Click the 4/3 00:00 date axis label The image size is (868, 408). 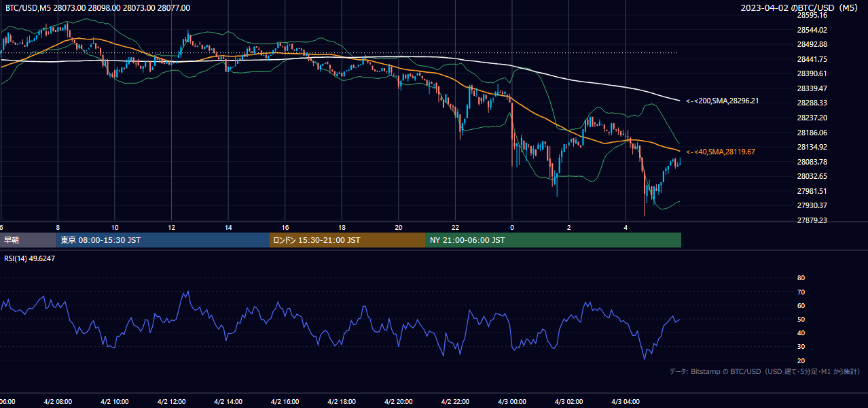(512, 402)
